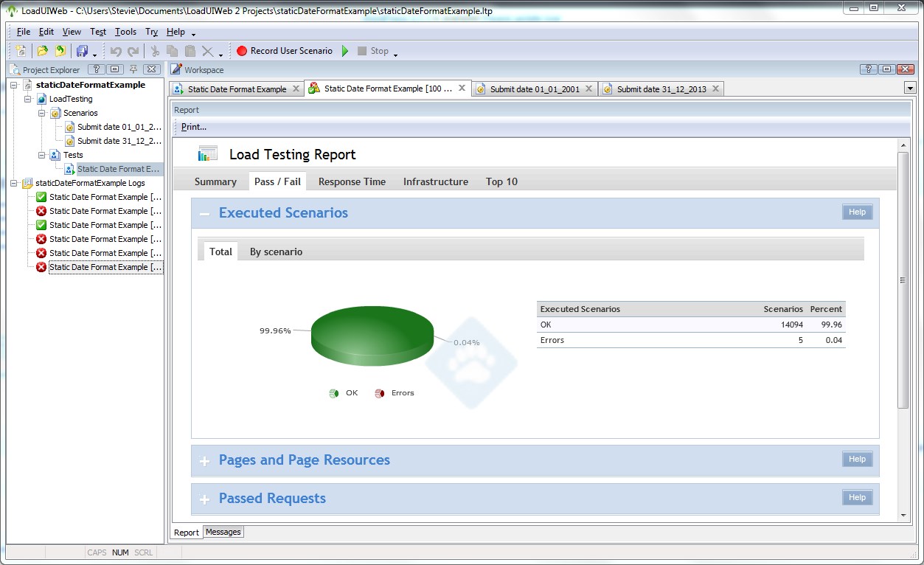Click Help for Passed Requests
The height and width of the screenshot is (565, 924).
click(x=857, y=498)
